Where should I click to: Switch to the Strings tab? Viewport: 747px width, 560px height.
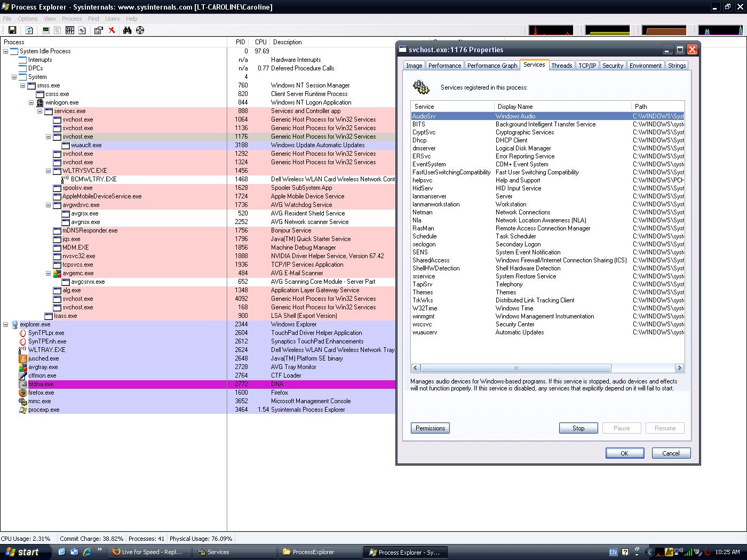point(677,66)
